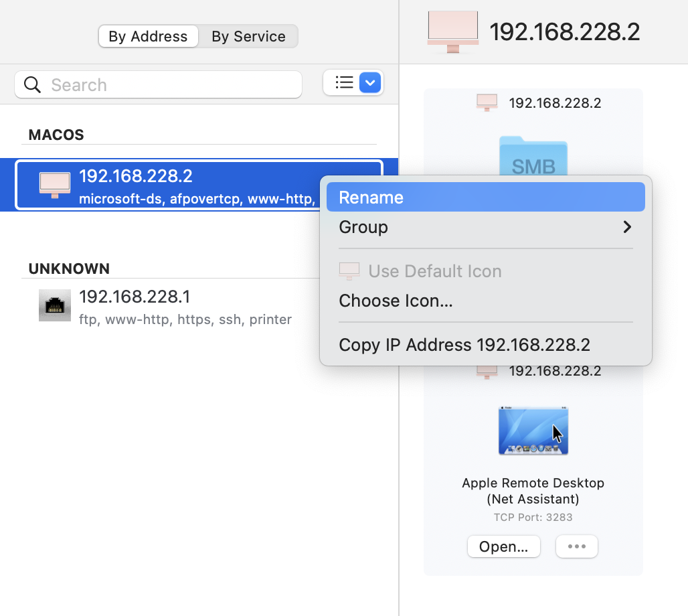Switch to By Service view
The width and height of the screenshot is (688, 616).
(248, 36)
